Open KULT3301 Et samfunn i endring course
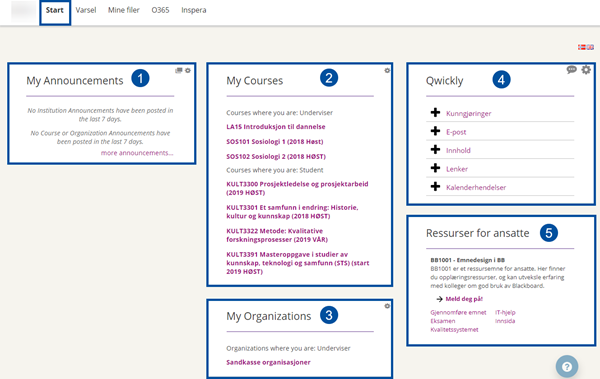This screenshot has height=379, width=600. click(292, 212)
